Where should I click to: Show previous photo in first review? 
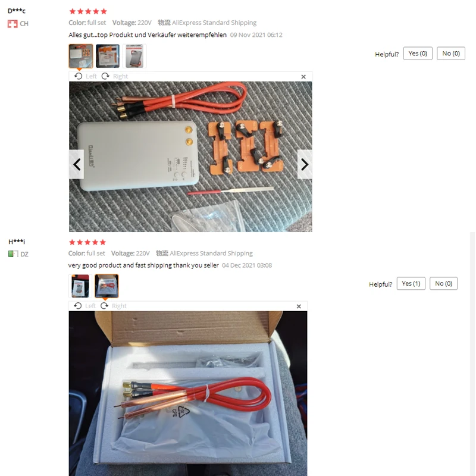pos(77,164)
